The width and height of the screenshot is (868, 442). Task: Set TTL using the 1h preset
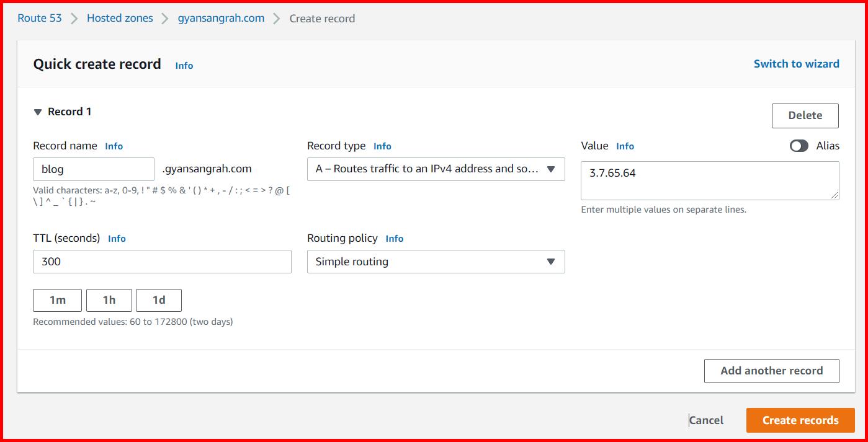109,300
